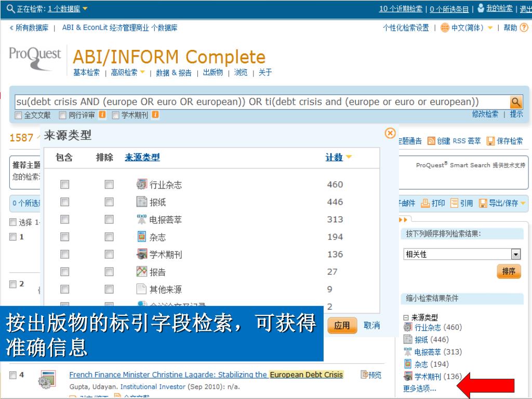The image size is (532, 399).
Task: Check the 包含 box for 报告
Action: [x=64, y=271]
